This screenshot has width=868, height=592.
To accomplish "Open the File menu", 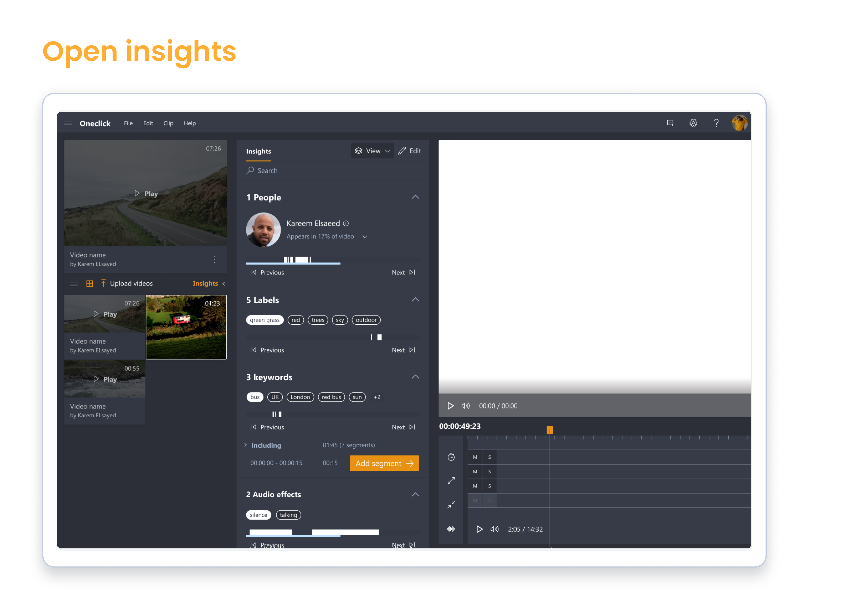I will [128, 123].
